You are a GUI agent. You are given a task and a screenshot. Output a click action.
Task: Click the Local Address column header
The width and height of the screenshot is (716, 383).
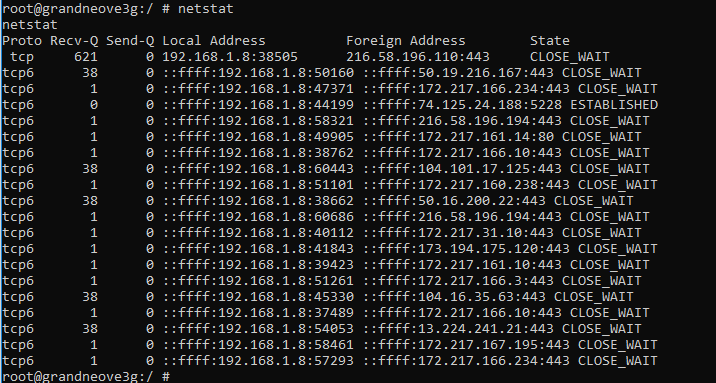click(214, 41)
